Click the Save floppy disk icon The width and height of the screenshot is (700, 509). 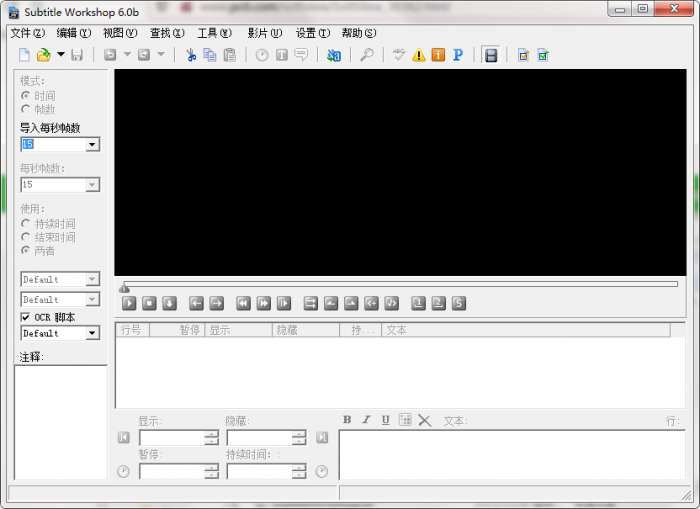click(x=77, y=55)
